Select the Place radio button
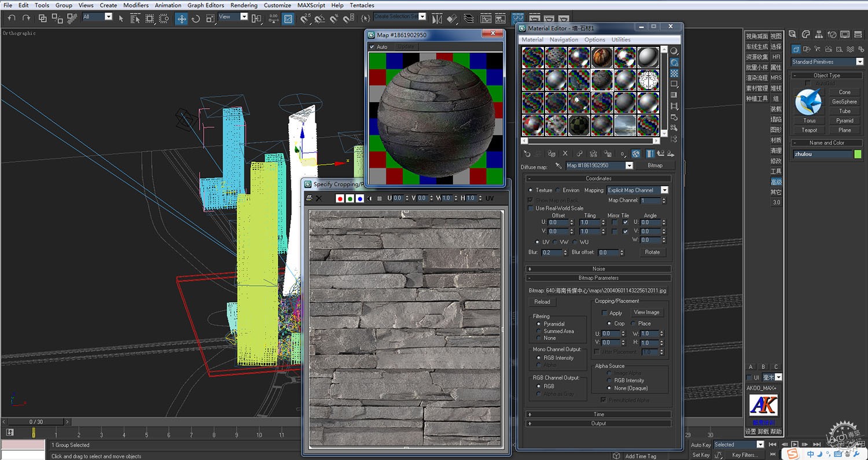 (634, 323)
